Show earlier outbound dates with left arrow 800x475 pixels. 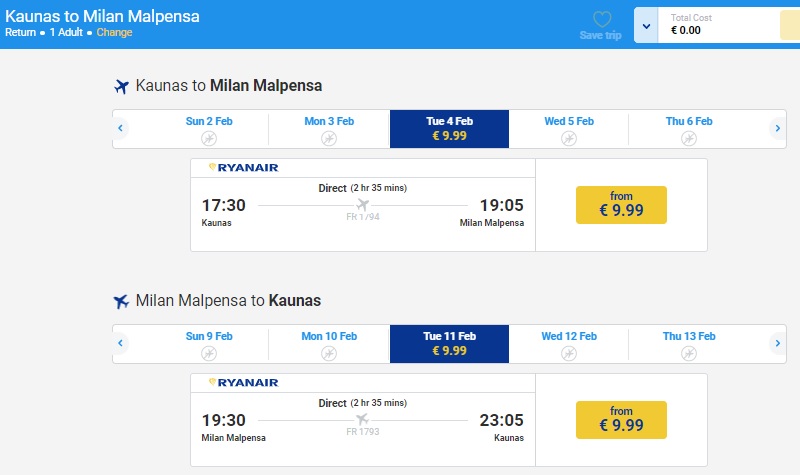(121, 128)
